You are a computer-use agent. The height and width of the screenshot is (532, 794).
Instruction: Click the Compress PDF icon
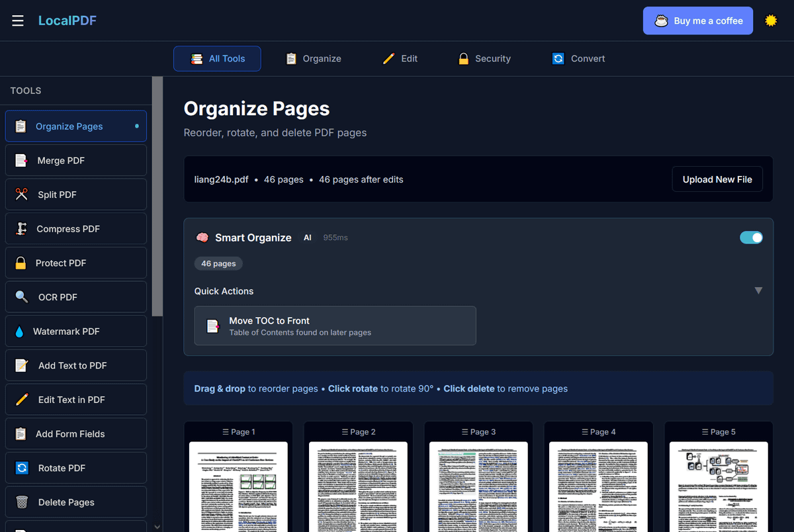pos(21,229)
